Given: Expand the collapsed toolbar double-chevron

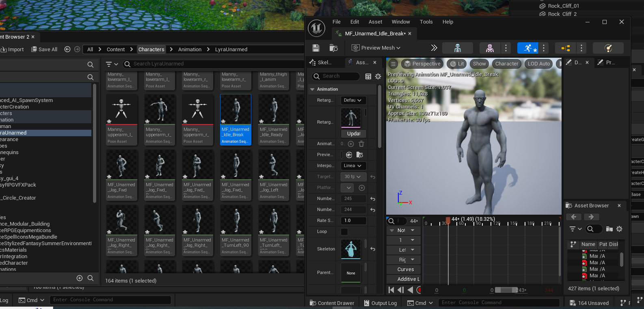Looking at the screenshot, I should [434, 48].
